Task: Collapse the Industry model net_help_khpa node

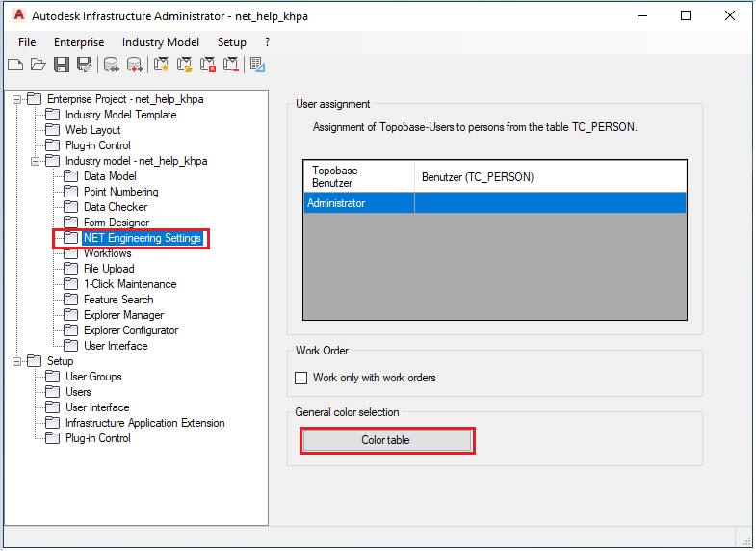Action: 35,161
